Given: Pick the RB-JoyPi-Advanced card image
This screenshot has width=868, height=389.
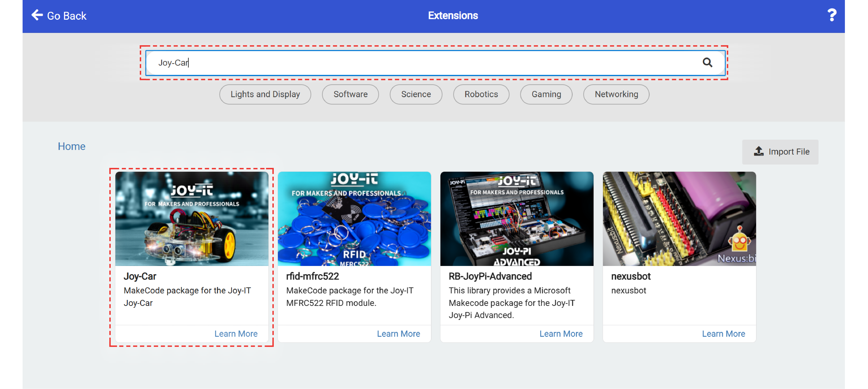Looking at the screenshot, I should 517,219.
